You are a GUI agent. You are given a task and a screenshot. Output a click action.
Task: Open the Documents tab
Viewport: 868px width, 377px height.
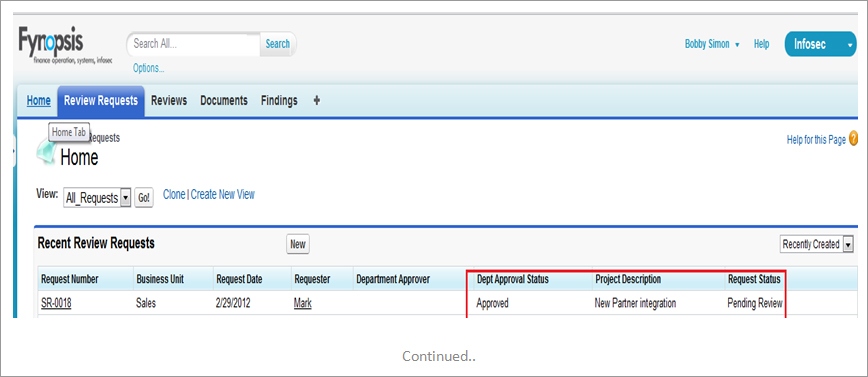(224, 101)
